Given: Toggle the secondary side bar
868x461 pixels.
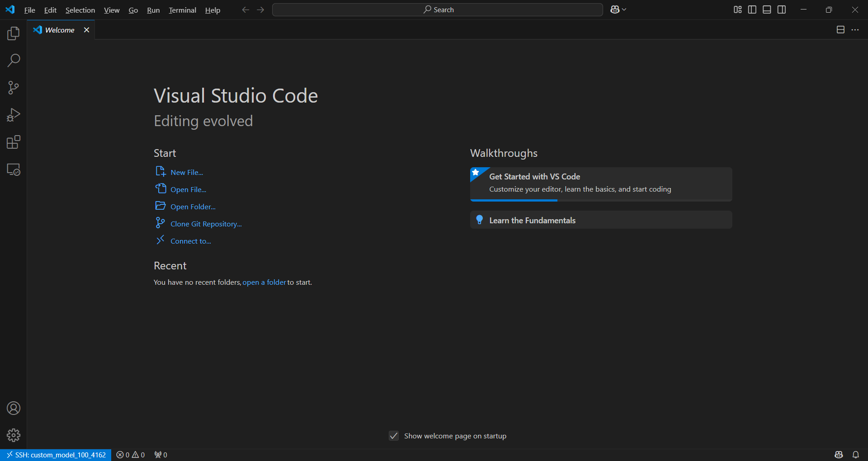Looking at the screenshot, I should pos(782,9).
